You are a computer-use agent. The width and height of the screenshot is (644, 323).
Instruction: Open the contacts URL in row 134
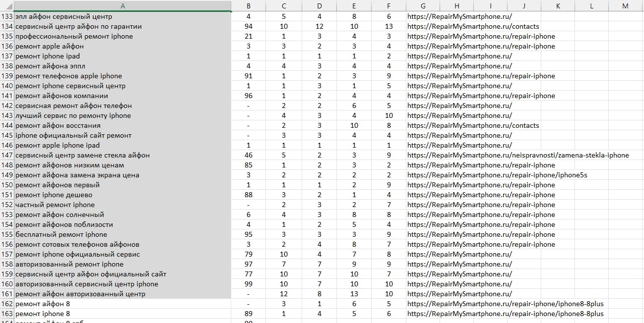coord(473,26)
